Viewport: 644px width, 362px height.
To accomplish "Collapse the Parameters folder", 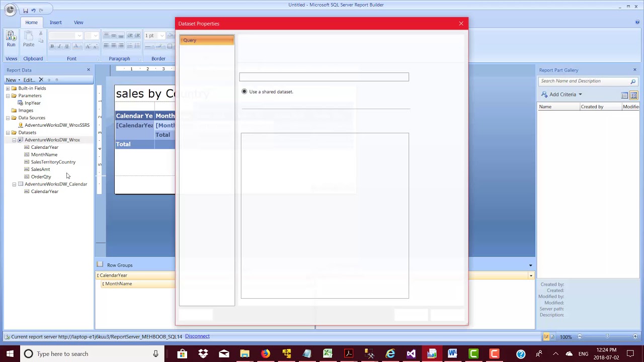I will tap(8, 96).
